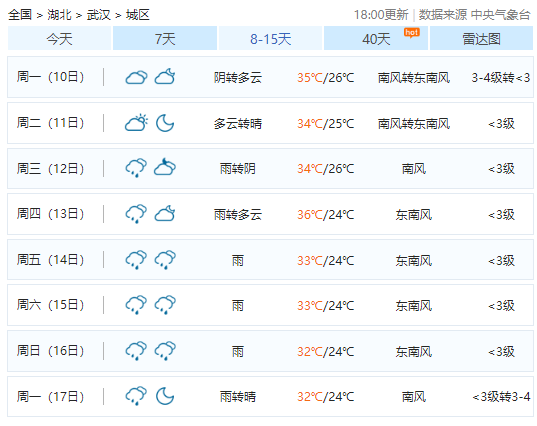Click 南风转东南风 wind on 周一 (10日)

[414, 78]
